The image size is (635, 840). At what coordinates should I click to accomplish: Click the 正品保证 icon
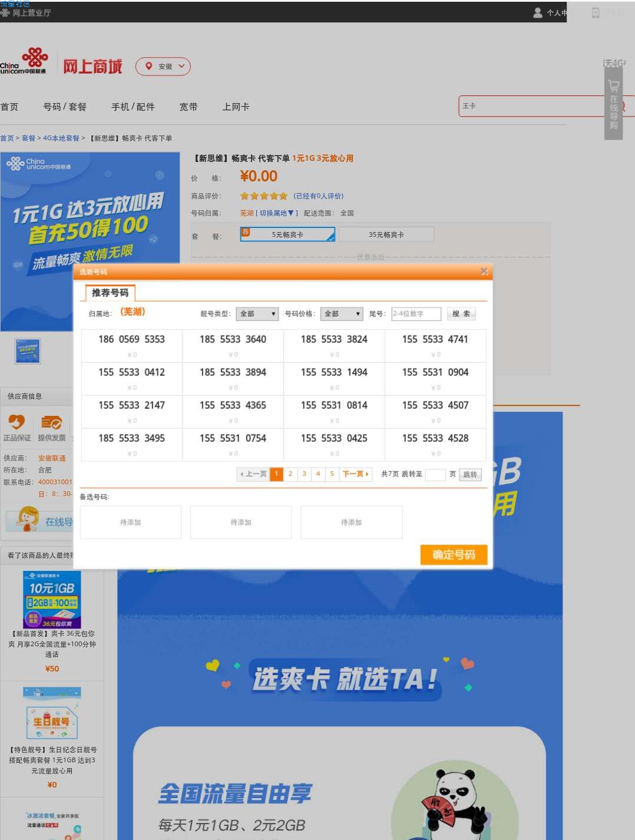click(16, 427)
